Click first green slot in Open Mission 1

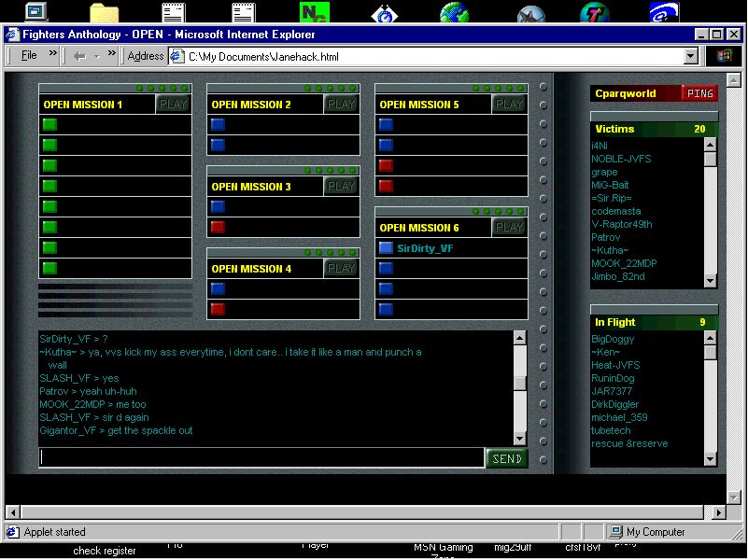click(49, 125)
